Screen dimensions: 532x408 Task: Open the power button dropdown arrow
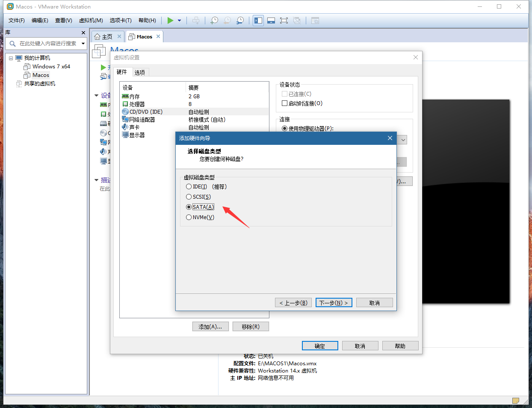(x=179, y=20)
